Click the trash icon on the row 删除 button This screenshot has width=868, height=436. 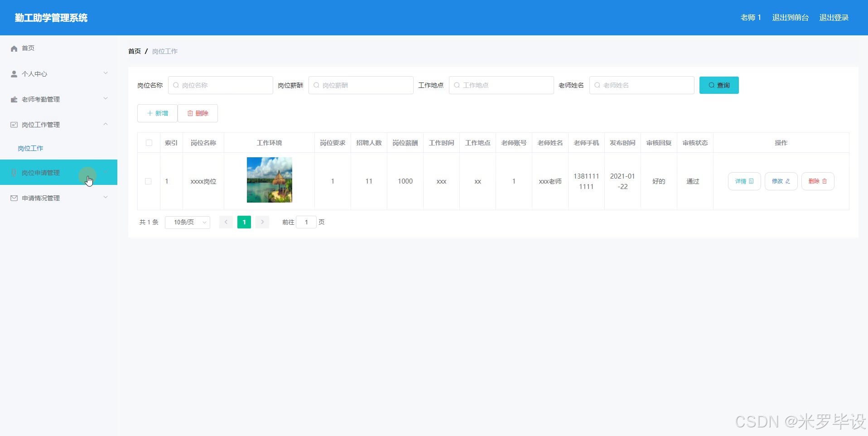(825, 181)
